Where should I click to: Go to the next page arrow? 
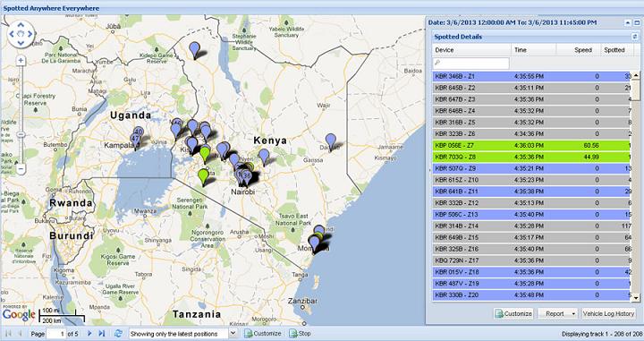[89, 334]
